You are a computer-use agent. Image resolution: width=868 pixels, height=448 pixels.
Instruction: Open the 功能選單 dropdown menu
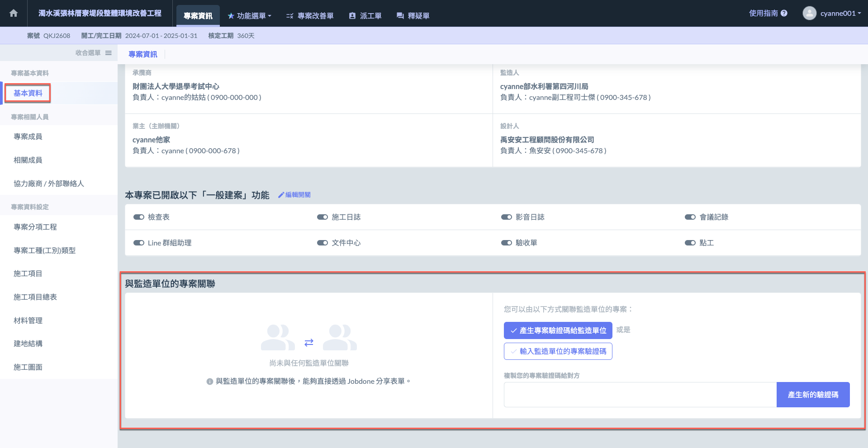point(250,16)
